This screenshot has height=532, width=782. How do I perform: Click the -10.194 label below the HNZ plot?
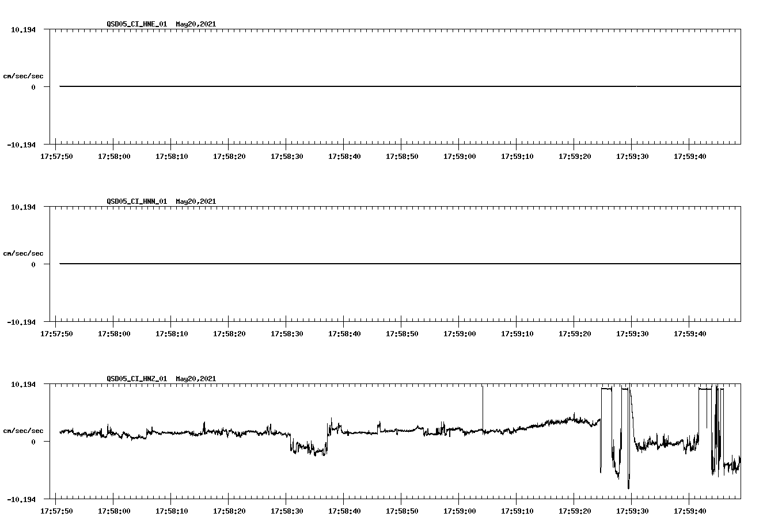22,500
